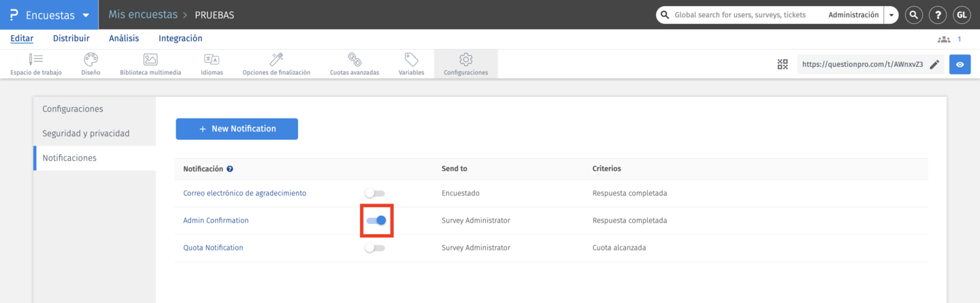This screenshot has width=980, height=303.
Task: Edit the survey URL with pencil icon
Action: 934,65
